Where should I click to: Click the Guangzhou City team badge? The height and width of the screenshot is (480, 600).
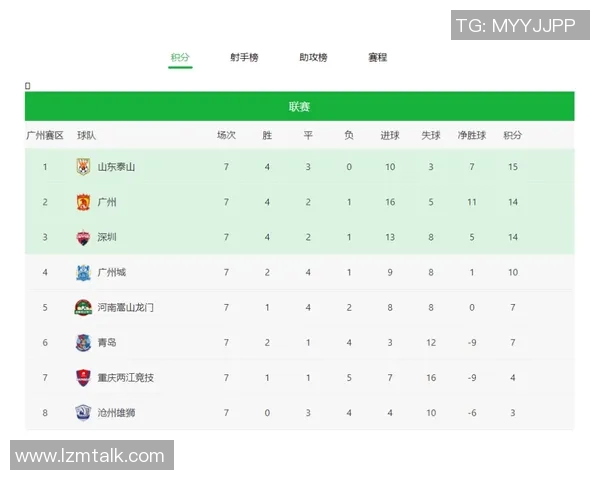[83, 272]
